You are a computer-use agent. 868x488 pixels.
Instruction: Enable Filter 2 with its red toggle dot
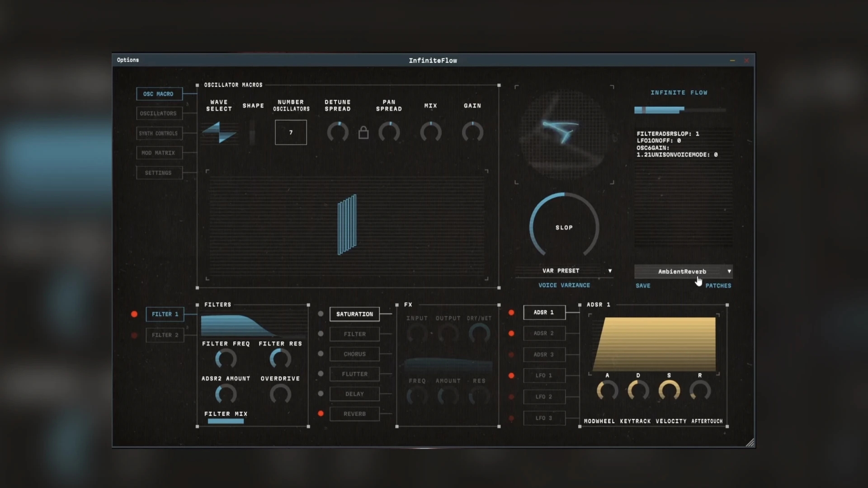point(134,335)
